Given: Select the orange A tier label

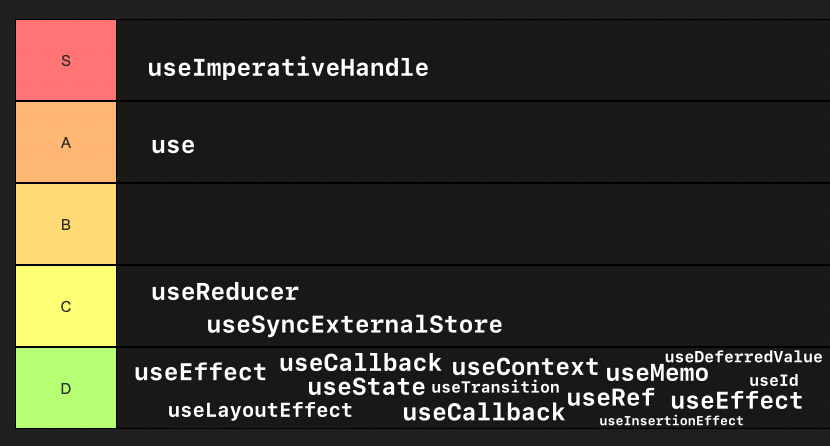Looking at the screenshot, I should coord(66,142).
